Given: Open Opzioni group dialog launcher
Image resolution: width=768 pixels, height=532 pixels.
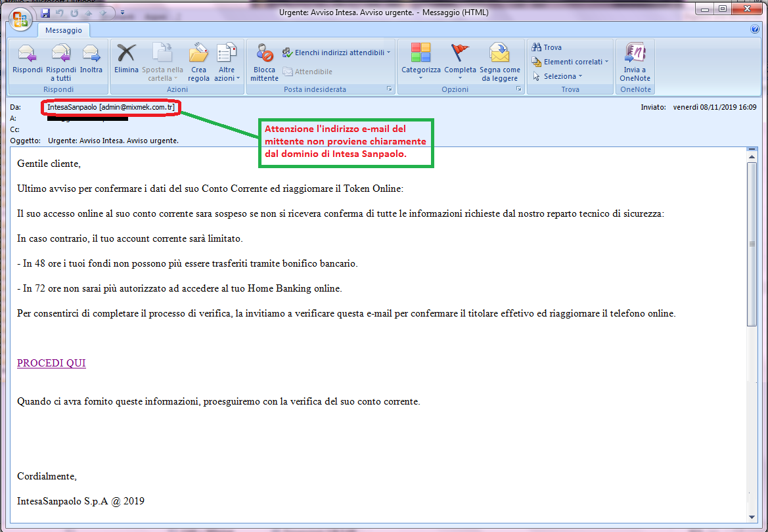Looking at the screenshot, I should 519,89.
